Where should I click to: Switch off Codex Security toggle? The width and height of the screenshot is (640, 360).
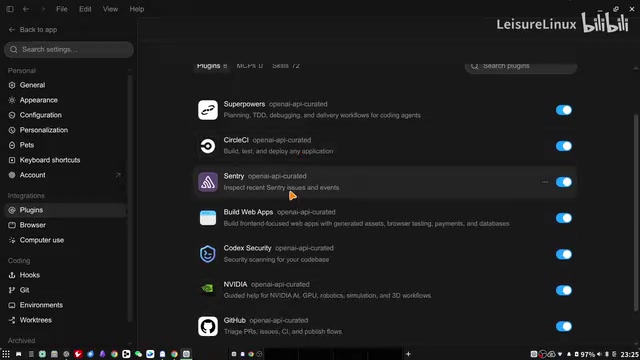(564, 254)
